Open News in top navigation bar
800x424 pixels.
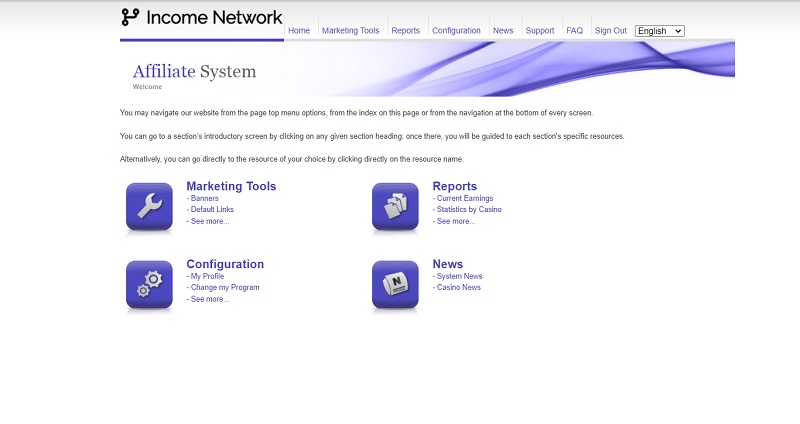tap(503, 31)
